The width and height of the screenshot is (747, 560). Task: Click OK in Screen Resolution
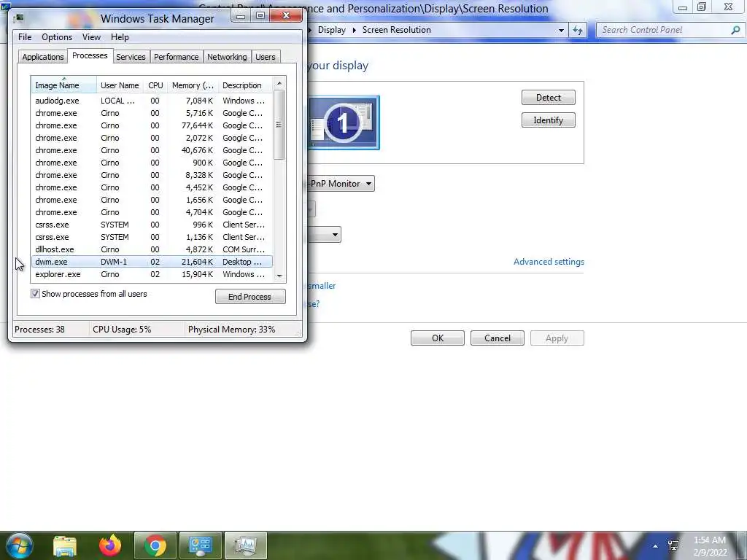click(x=438, y=338)
